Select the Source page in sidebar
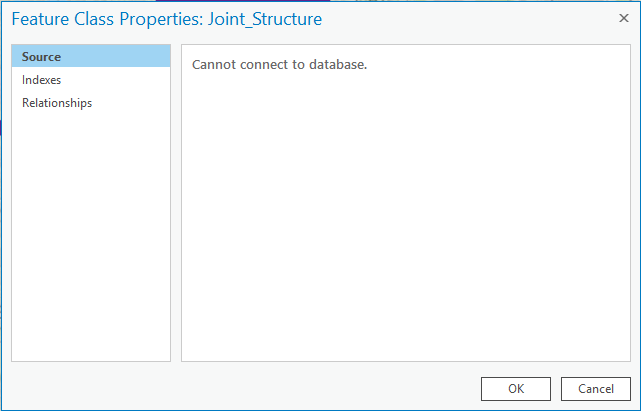The image size is (641, 411). [41, 57]
